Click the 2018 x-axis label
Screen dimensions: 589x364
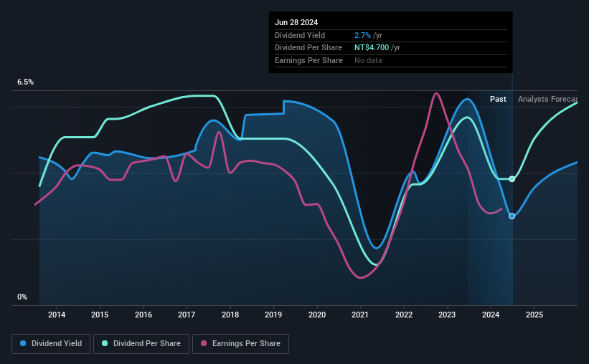coord(230,315)
